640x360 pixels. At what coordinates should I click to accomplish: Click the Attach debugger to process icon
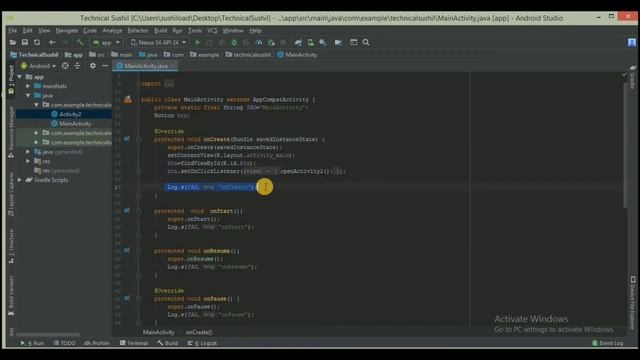pos(271,42)
